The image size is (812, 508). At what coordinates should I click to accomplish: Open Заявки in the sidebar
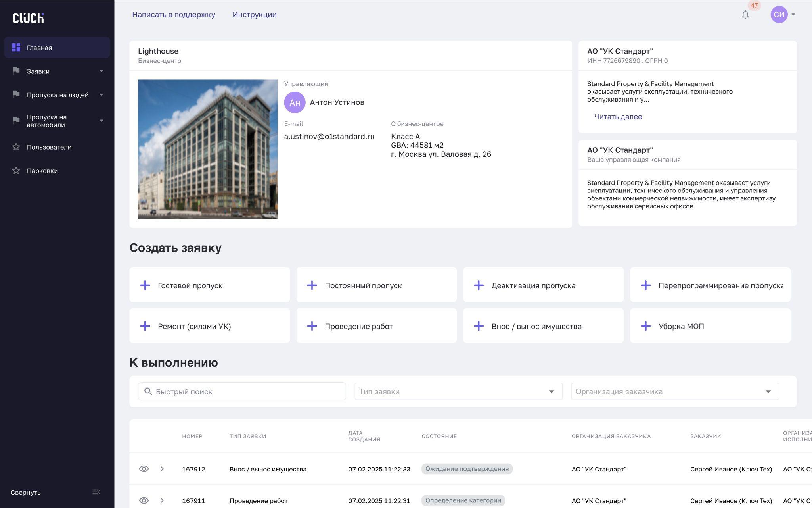tap(57, 71)
